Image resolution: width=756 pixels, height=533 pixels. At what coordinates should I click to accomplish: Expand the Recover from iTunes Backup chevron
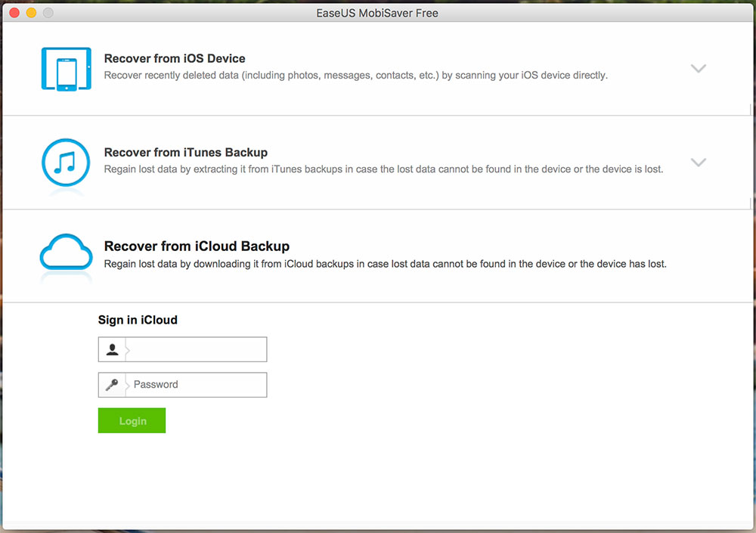click(698, 162)
